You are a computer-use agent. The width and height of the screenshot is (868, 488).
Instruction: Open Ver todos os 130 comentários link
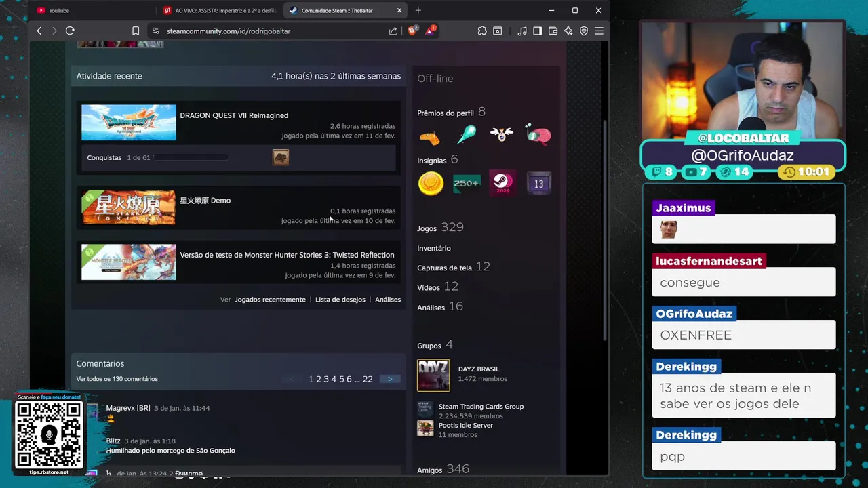tap(117, 379)
